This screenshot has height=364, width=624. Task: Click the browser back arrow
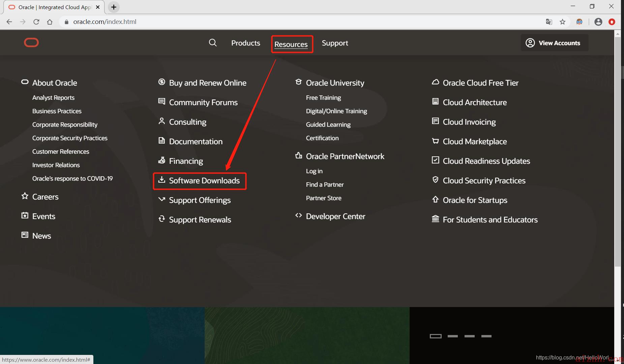pyautogui.click(x=9, y=22)
